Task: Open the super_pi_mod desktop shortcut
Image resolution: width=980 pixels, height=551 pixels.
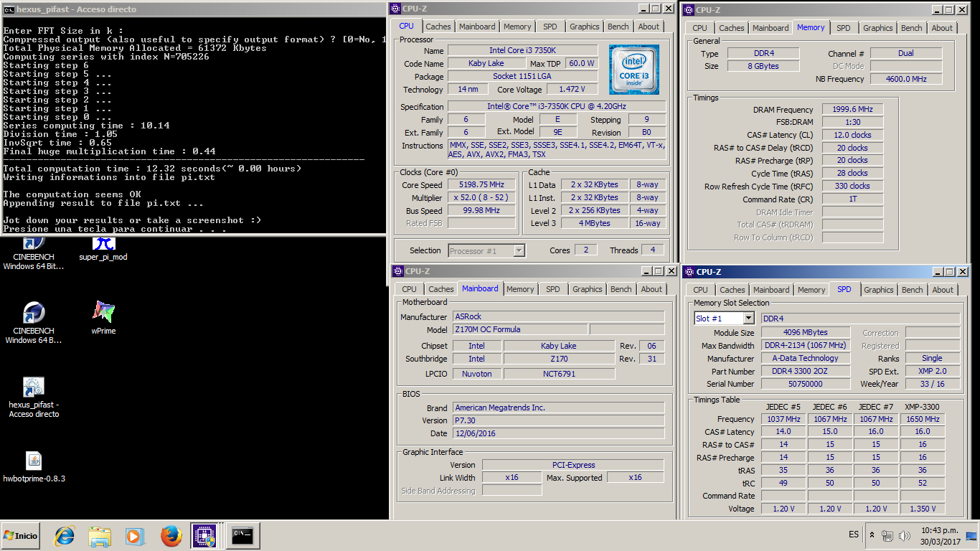Action: coord(103,249)
